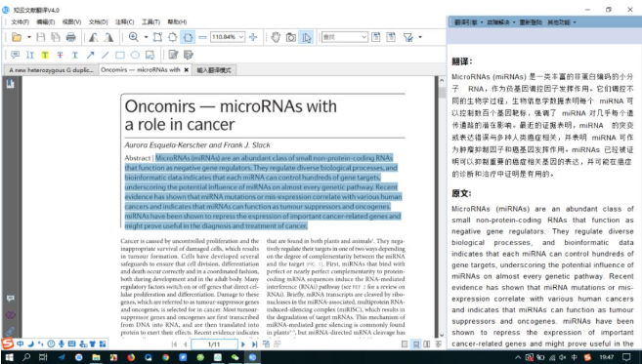Image resolution: width=642 pixels, height=364 pixels.
Task: Save the document with floppy disk icon
Action: pyautogui.click(x=40, y=37)
